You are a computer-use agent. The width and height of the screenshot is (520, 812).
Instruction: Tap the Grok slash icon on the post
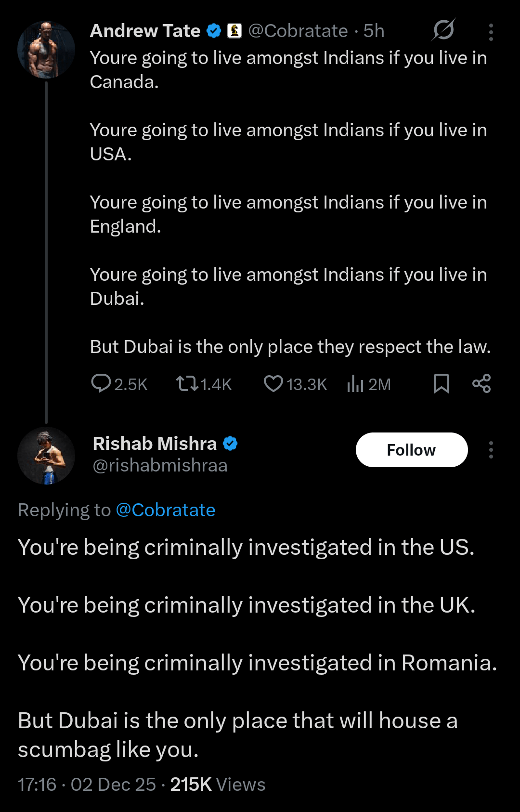click(x=443, y=30)
